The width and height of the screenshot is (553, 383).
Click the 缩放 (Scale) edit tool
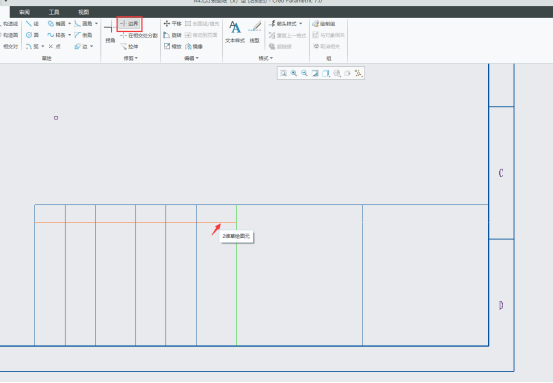pos(172,46)
